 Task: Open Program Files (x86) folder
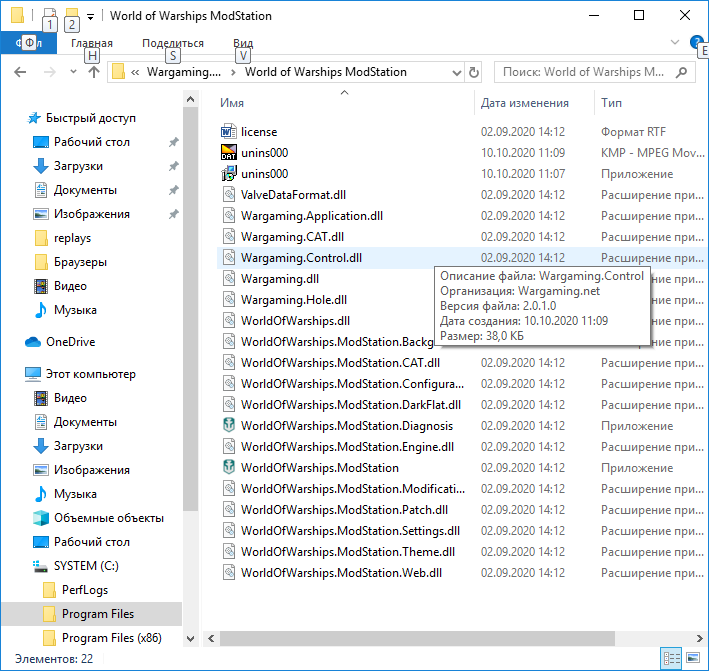pos(111,638)
